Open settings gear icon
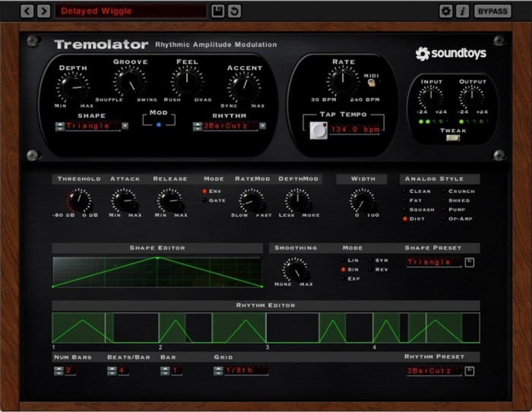The height and width of the screenshot is (412, 532). [446, 11]
